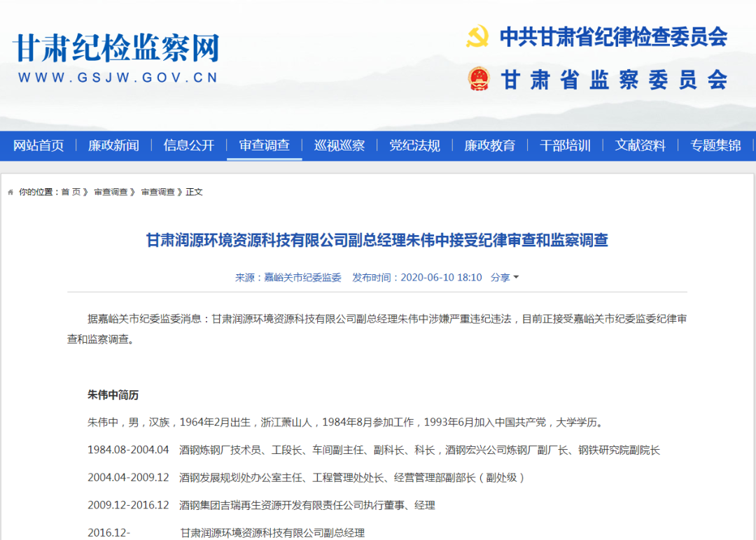This screenshot has width=756, height=540.
Task: Click the 2009.12-2016.12 resume row
Action: [261, 505]
